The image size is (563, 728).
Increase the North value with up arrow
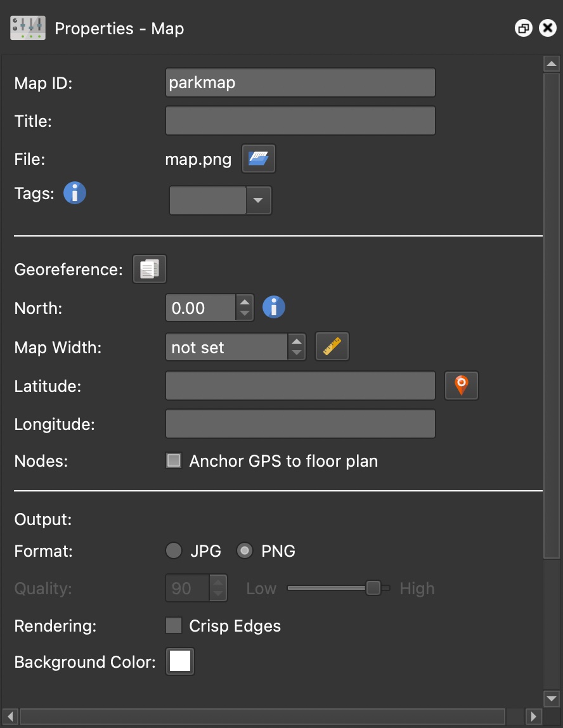(245, 302)
